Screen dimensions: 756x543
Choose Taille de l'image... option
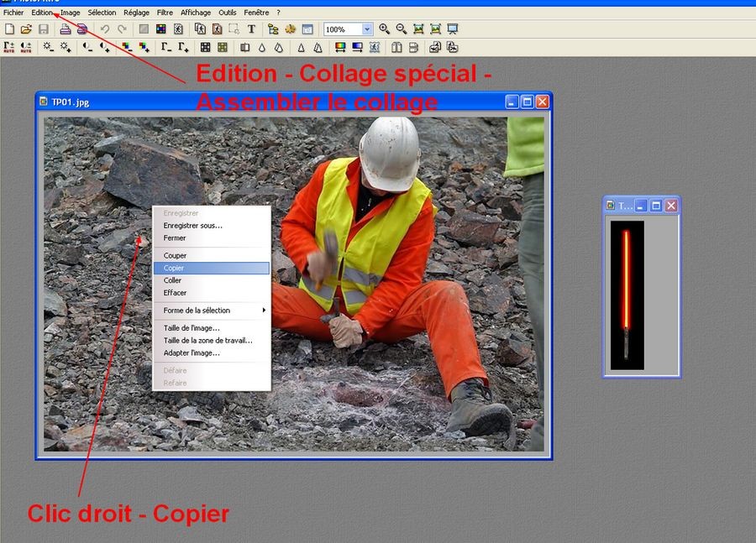192,328
